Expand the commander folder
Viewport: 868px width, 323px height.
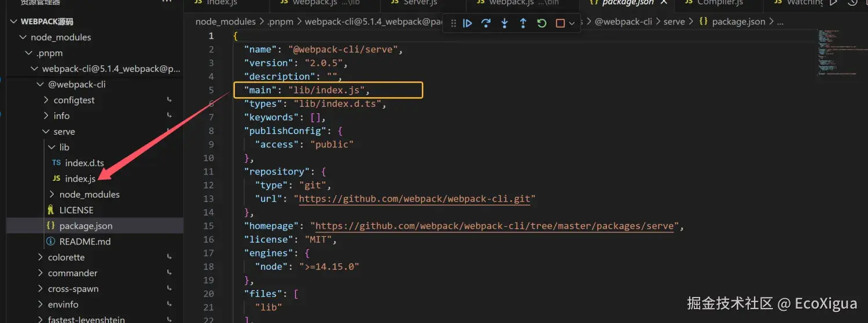41,273
